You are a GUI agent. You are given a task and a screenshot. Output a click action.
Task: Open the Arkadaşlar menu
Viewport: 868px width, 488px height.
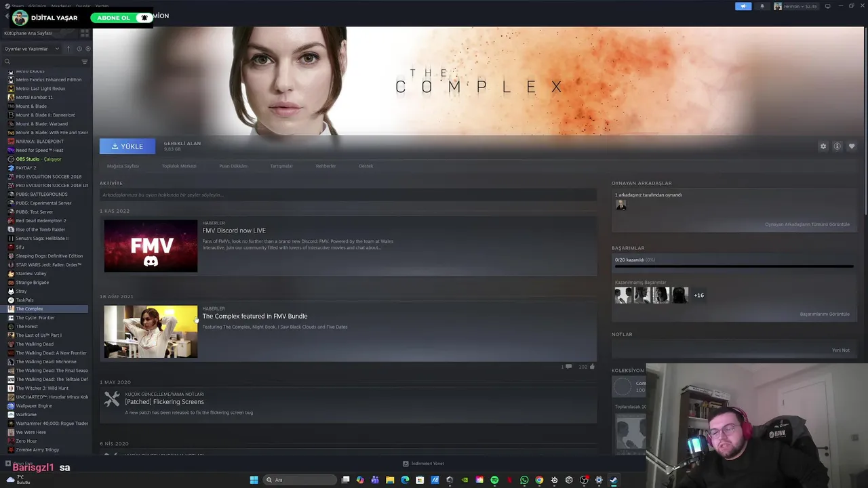click(x=60, y=6)
